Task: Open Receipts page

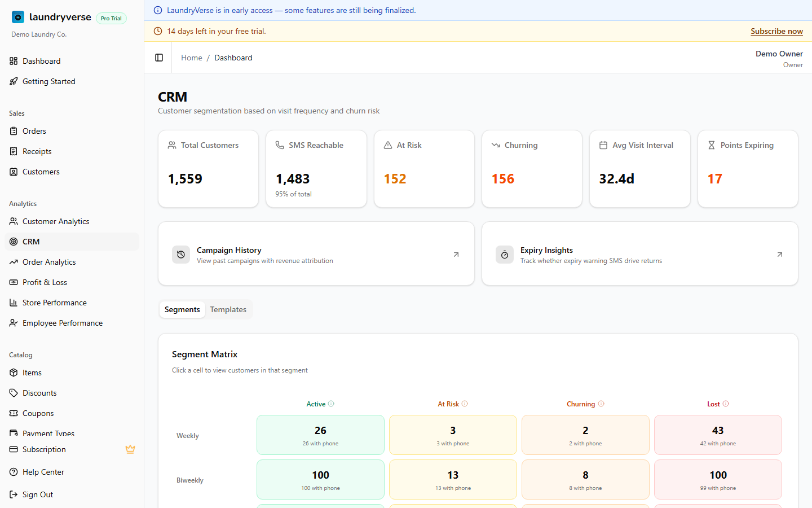Action: click(72, 151)
